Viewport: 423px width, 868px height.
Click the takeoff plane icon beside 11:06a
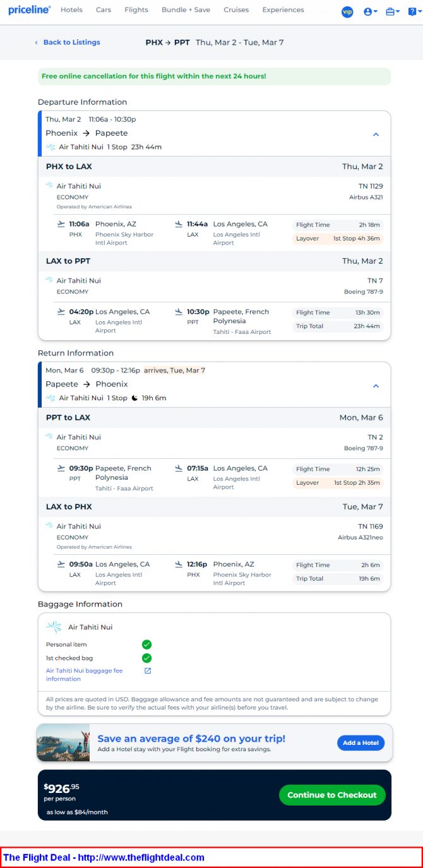coord(61,224)
